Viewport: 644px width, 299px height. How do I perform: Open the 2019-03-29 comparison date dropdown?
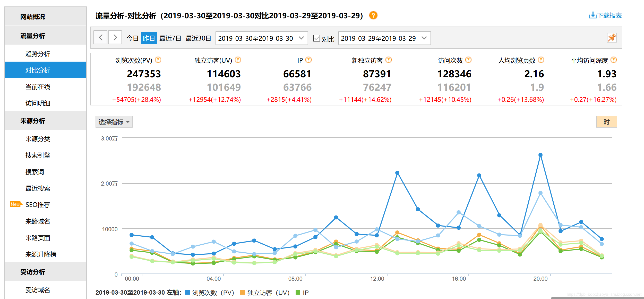(384, 38)
